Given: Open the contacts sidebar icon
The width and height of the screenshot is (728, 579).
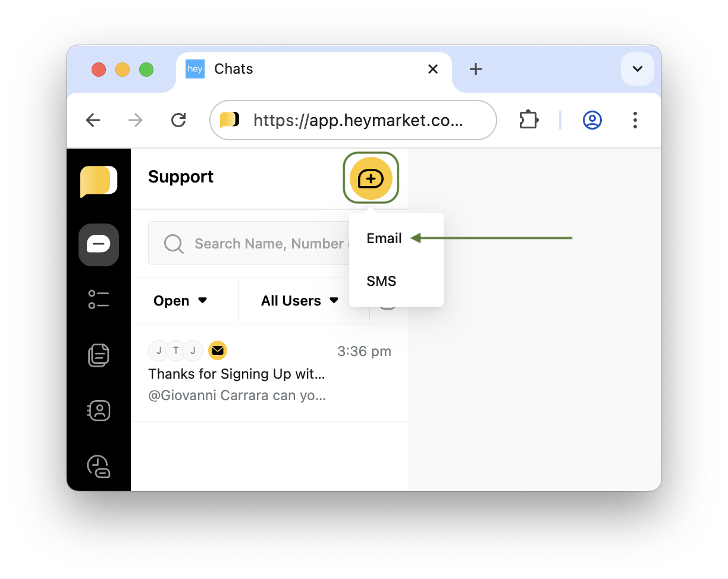Looking at the screenshot, I should point(99,411).
